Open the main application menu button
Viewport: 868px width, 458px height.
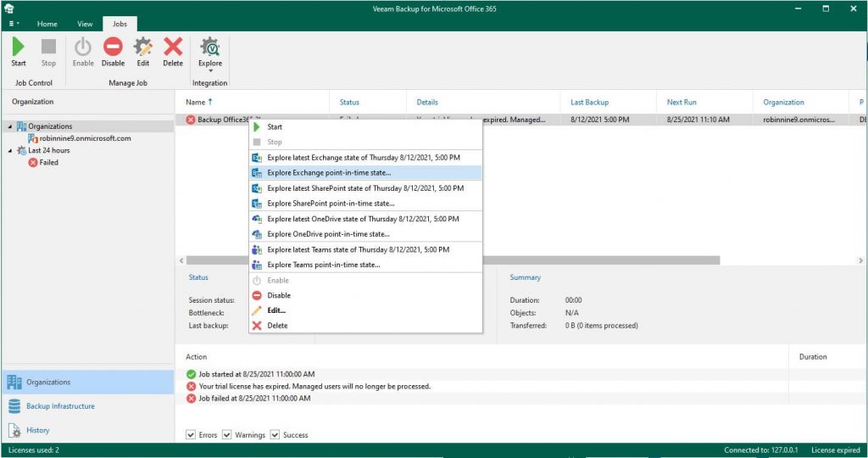pos(14,24)
